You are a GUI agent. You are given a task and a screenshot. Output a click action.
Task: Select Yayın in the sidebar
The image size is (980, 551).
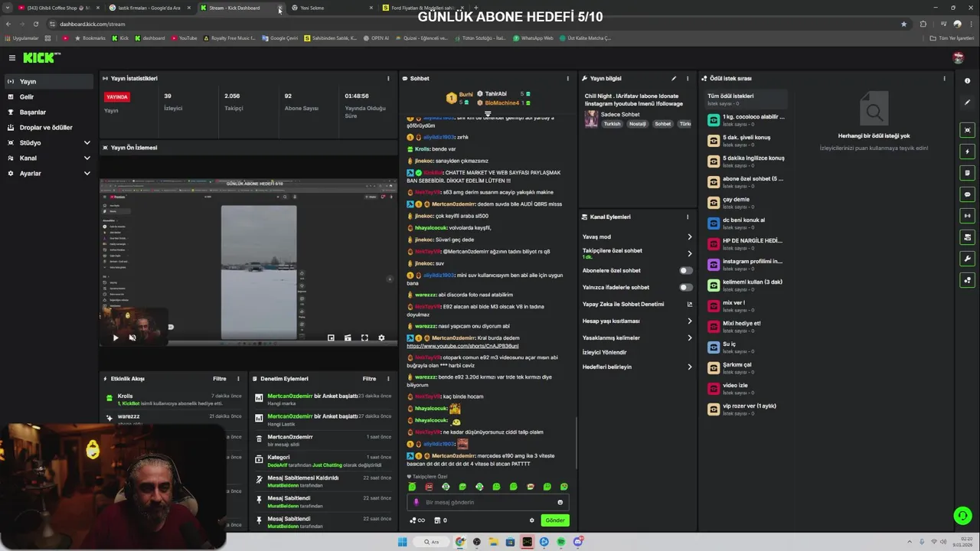coord(50,81)
